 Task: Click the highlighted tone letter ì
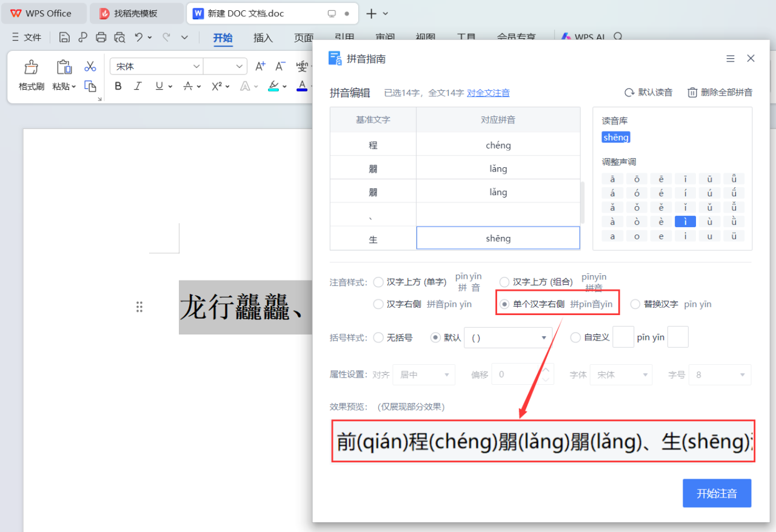(x=685, y=222)
